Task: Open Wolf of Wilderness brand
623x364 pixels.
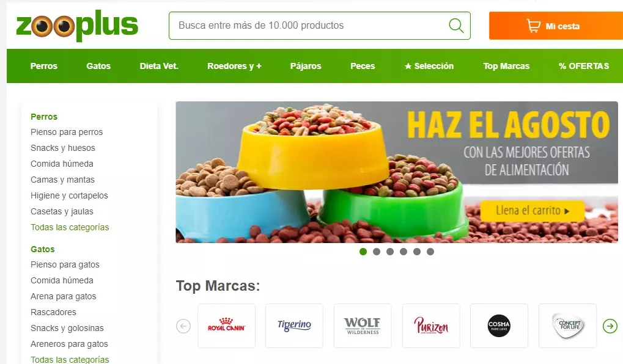Action: (363, 326)
